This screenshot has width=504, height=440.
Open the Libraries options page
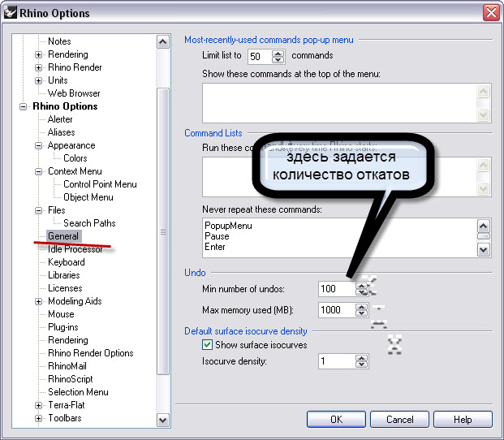[64, 275]
